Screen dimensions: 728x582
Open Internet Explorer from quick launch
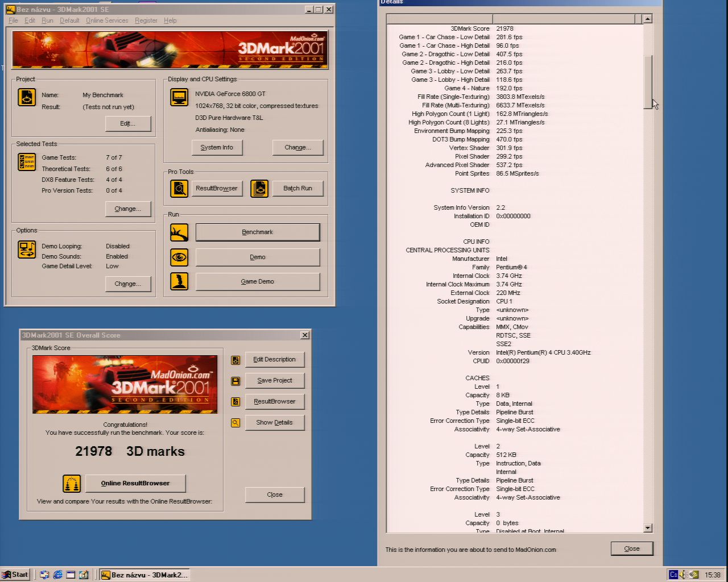(57, 575)
